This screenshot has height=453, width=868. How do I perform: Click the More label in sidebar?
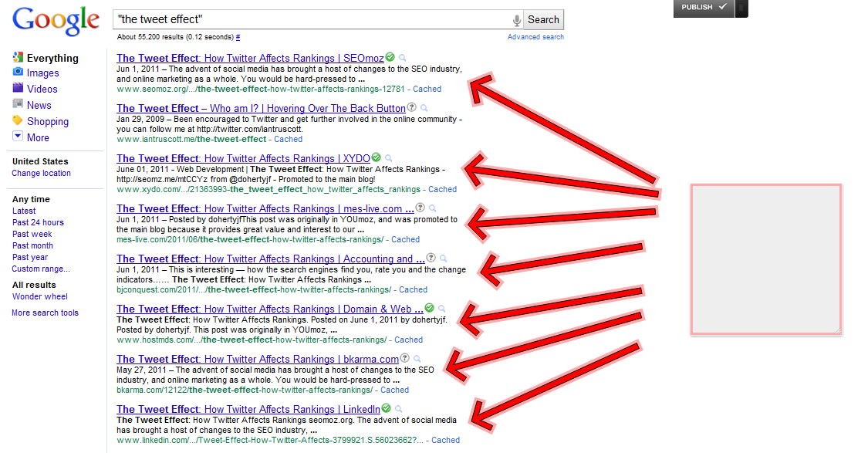tap(38, 137)
